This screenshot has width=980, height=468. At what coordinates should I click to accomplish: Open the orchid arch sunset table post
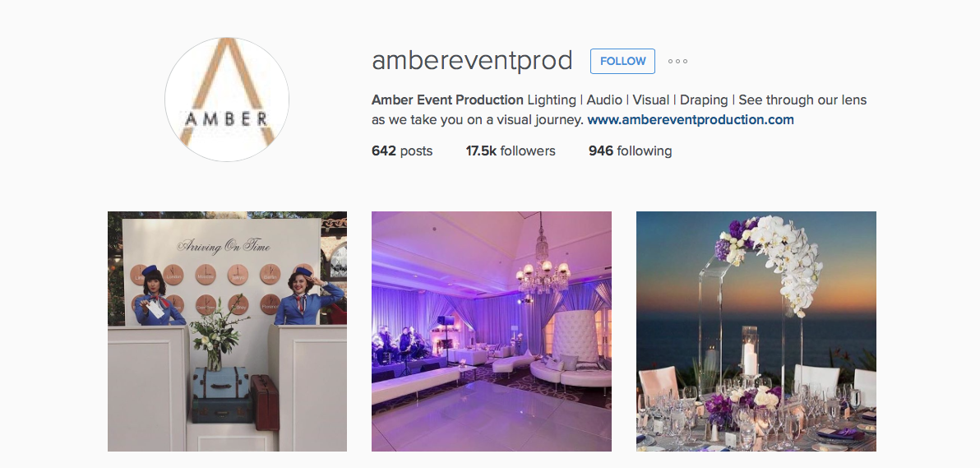coord(756,331)
